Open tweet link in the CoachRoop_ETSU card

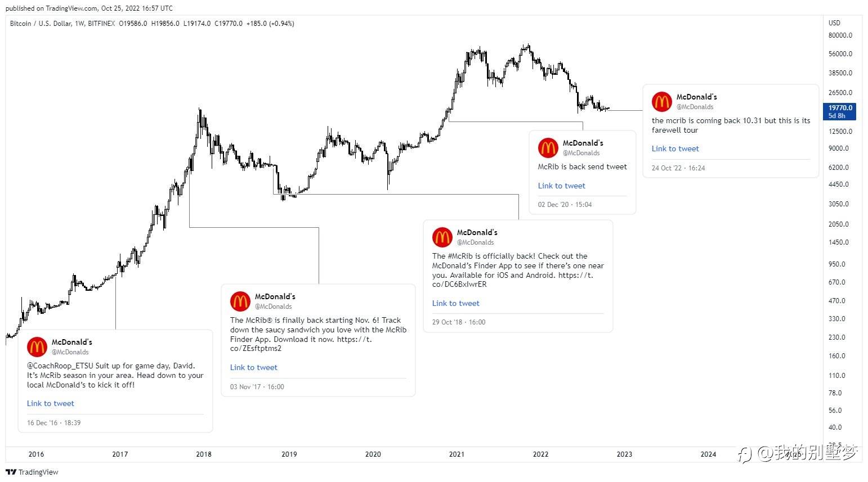pyautogui.click(x=50, y=403)
